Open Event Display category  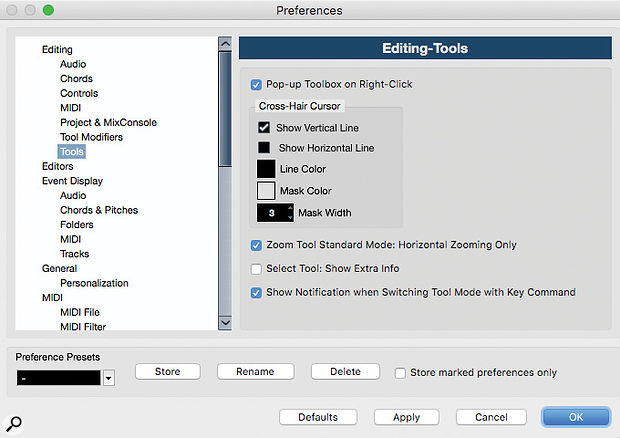[72, 181]
